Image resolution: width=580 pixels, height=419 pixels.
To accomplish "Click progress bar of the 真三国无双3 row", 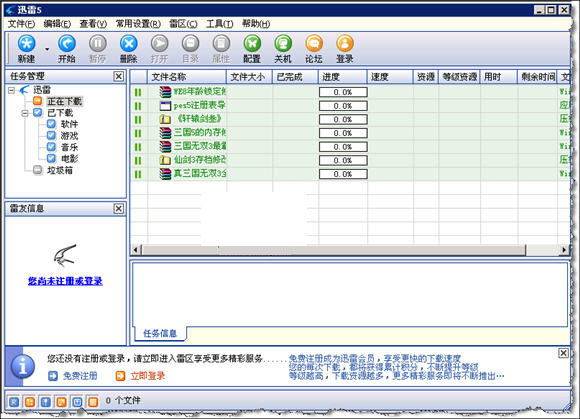I will pos(343,174).
